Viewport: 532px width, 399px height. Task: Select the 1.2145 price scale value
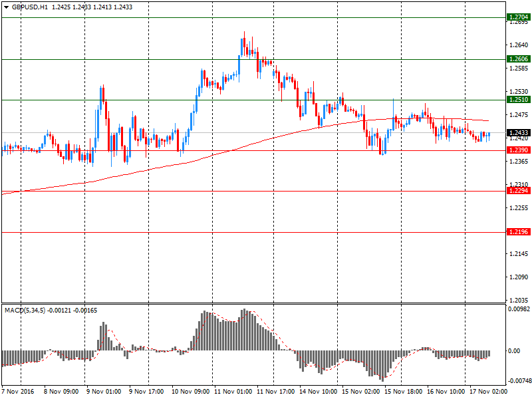(x=519, y=254)
